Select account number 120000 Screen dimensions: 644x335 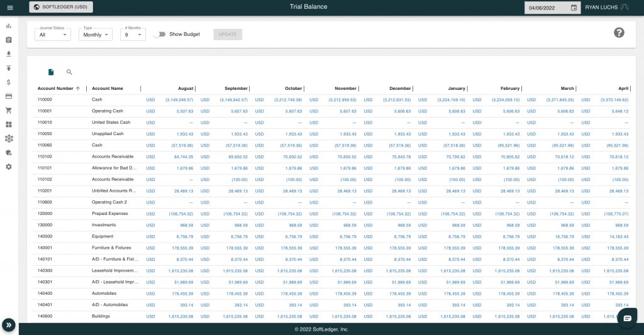click(45, 214)
